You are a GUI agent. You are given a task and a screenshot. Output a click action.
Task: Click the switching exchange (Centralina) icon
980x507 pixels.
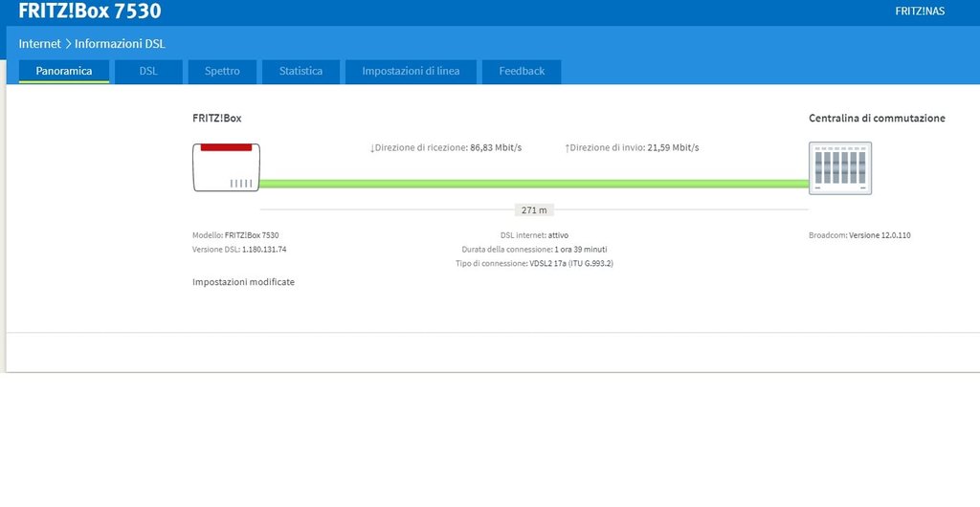tap(840, 168)
